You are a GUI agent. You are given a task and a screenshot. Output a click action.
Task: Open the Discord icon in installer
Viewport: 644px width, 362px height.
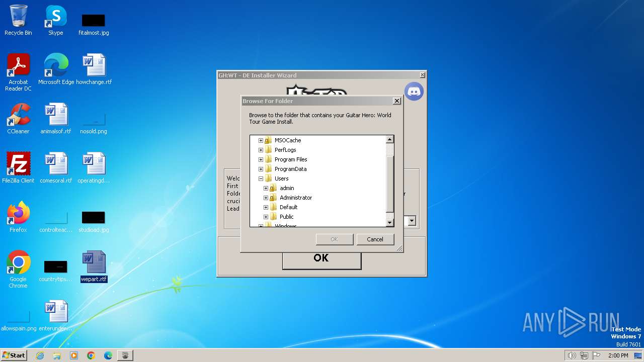pyautogui.click(x=414, y=92)
